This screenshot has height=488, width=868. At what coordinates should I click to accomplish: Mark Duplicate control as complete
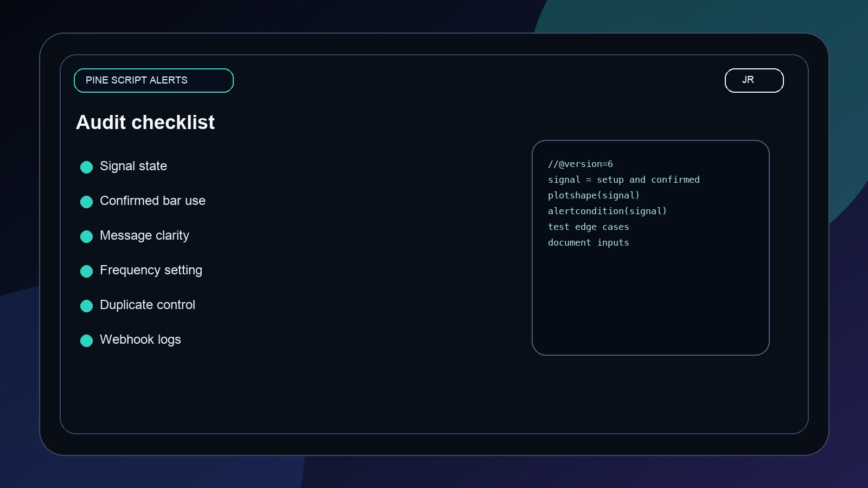pos(86,306)
